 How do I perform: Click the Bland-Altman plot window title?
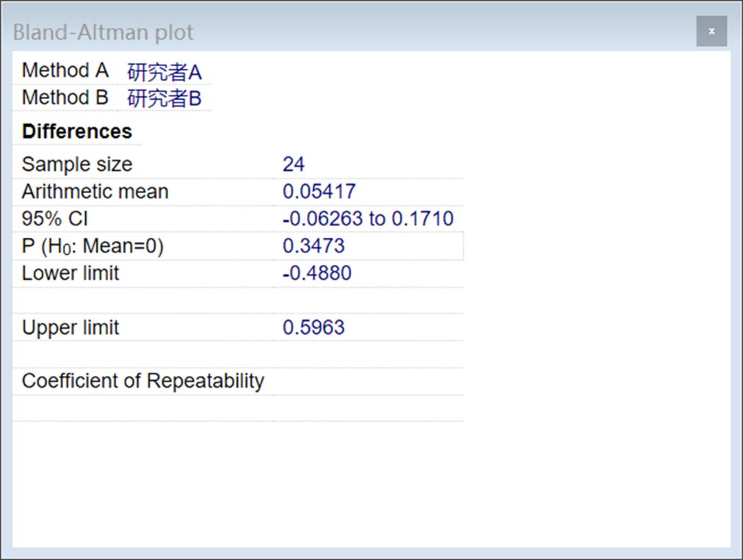(x=104, y=33)
